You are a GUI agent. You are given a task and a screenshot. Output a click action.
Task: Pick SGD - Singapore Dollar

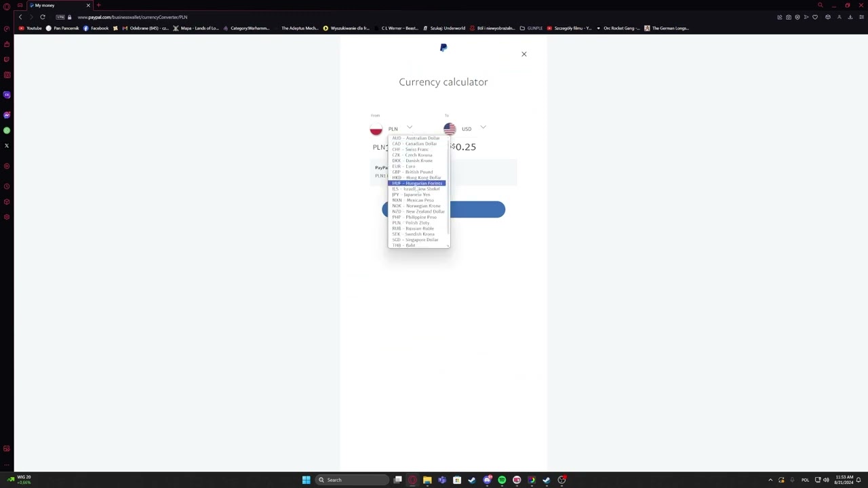click(415, 240)
